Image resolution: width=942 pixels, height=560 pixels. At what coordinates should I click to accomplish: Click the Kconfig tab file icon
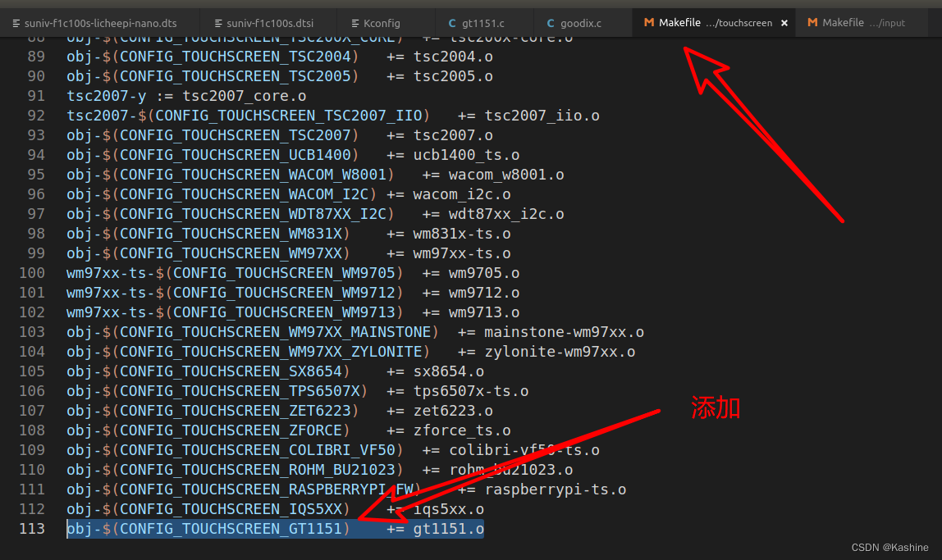pos(355,23)
